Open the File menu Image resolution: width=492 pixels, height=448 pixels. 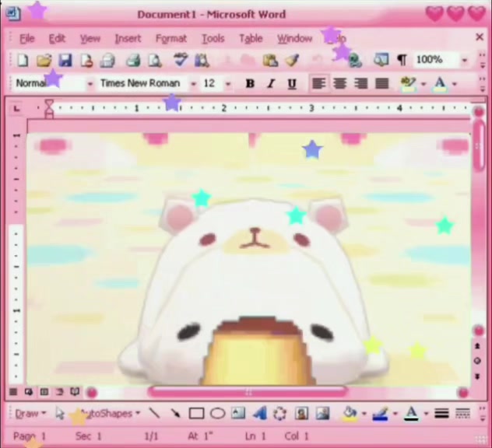[27, 39]
